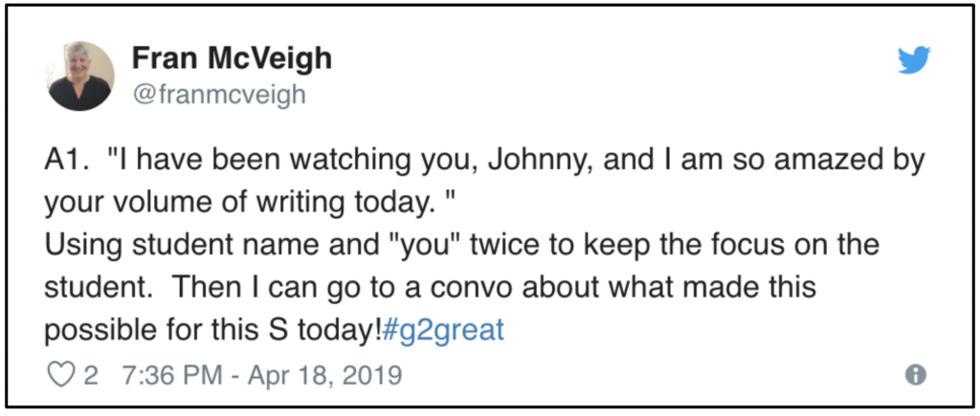This screenshot has width=980, height=416.
Task: Open the info icon for Twitter Ads
Action: click(916, 375)
